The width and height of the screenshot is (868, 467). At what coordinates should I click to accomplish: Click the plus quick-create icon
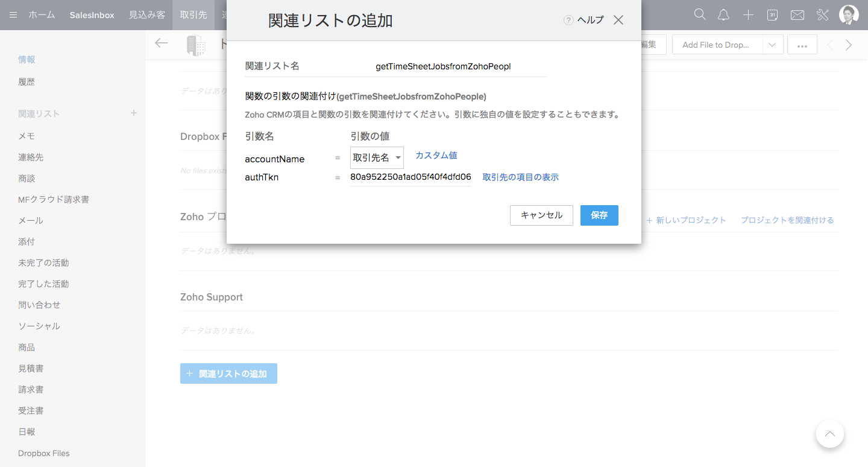click(748, 15)
